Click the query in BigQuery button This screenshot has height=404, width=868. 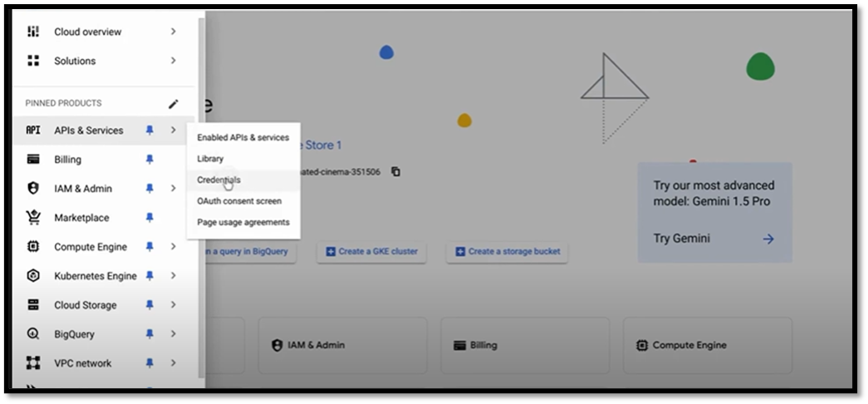(x=250, y=252)
